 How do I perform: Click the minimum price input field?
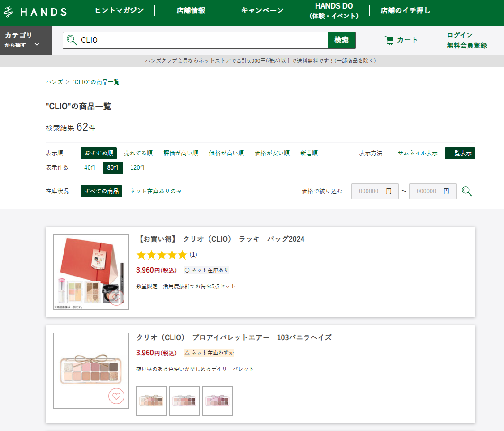375,191
